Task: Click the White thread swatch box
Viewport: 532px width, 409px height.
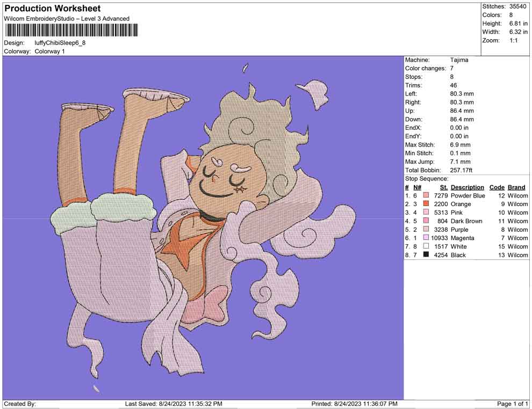Action: tap(426, 246)
